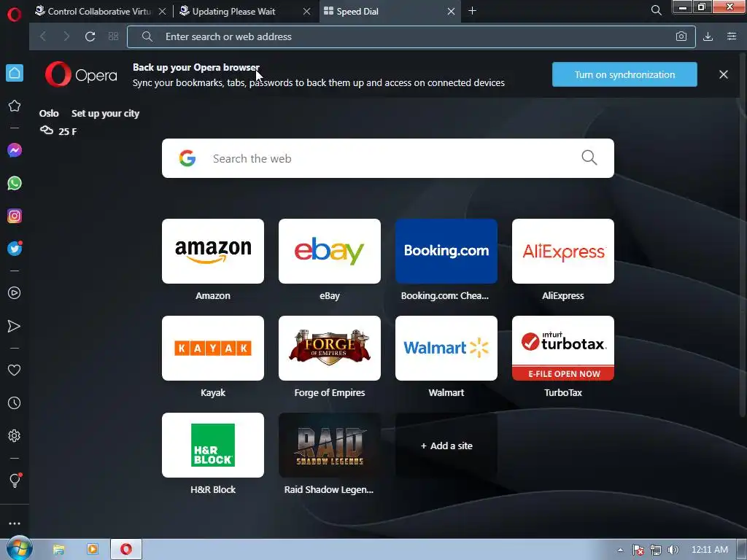Viewport: 747px width, 560px height.
Task: Open a new tab with plus button
Action: [x=472, y=10]
